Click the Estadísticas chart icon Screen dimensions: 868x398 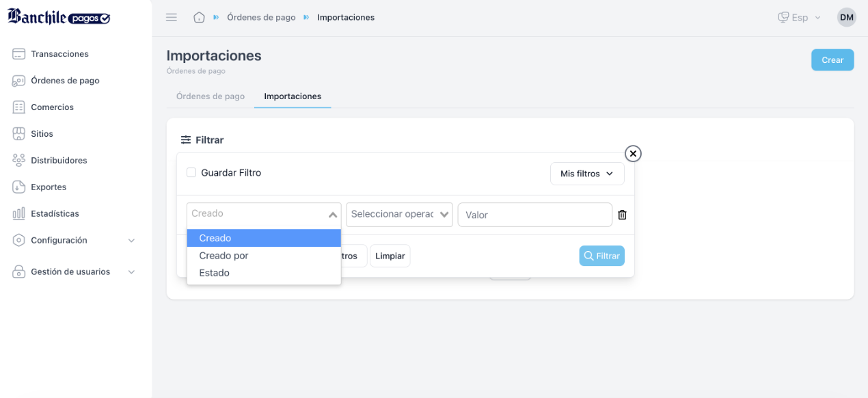[19, 214]
